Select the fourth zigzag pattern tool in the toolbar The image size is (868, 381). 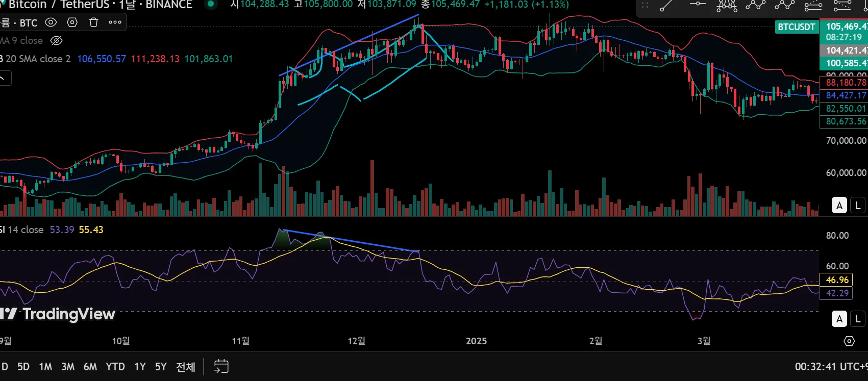pyautogui.click(x=756, y=6)
